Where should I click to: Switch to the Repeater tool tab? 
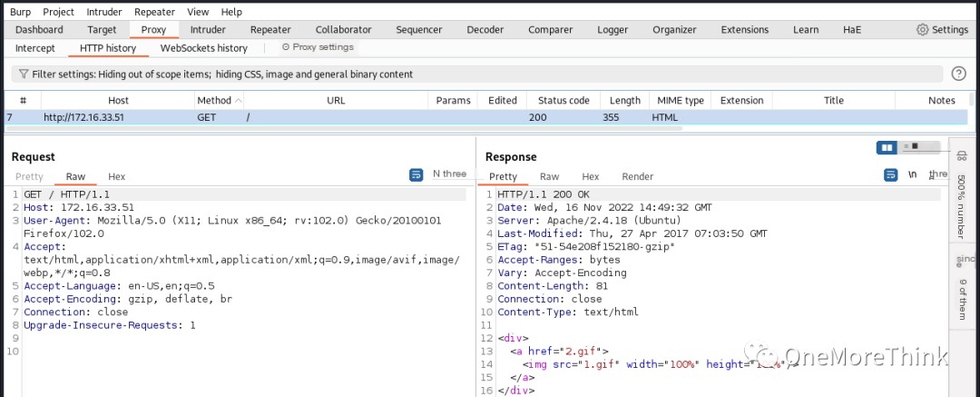click(270, 29)
